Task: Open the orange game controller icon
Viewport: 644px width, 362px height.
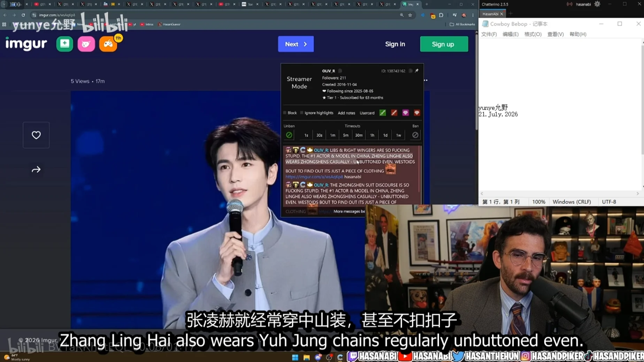Action: click(108, 44)
